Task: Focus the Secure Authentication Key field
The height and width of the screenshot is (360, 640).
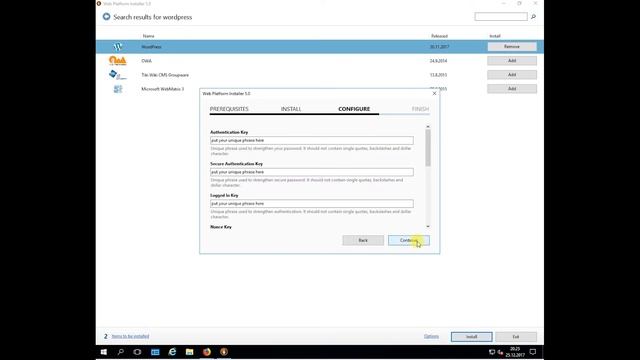Action: [312, 172]
